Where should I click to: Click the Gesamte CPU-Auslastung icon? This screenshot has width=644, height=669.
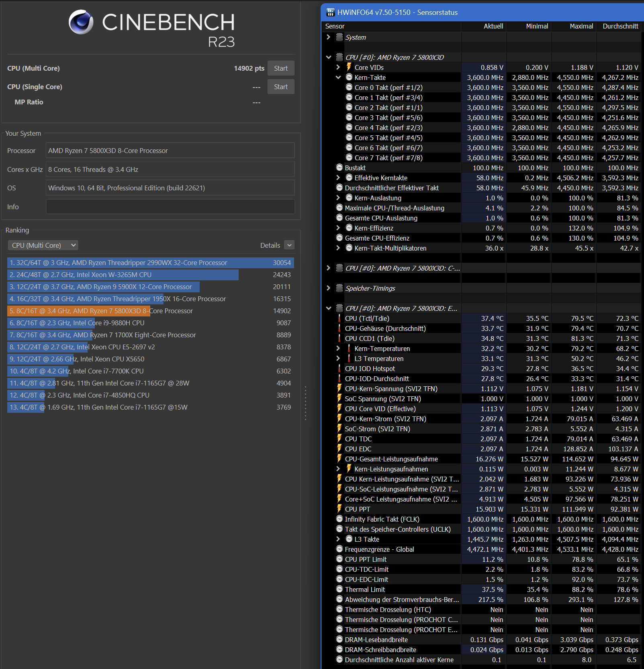click(339, 218)
